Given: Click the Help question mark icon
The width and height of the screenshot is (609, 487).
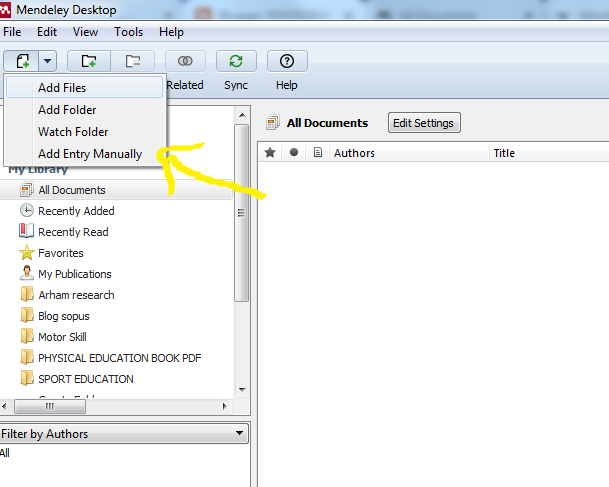Looking at the screenshot, I should coord(287,61).
